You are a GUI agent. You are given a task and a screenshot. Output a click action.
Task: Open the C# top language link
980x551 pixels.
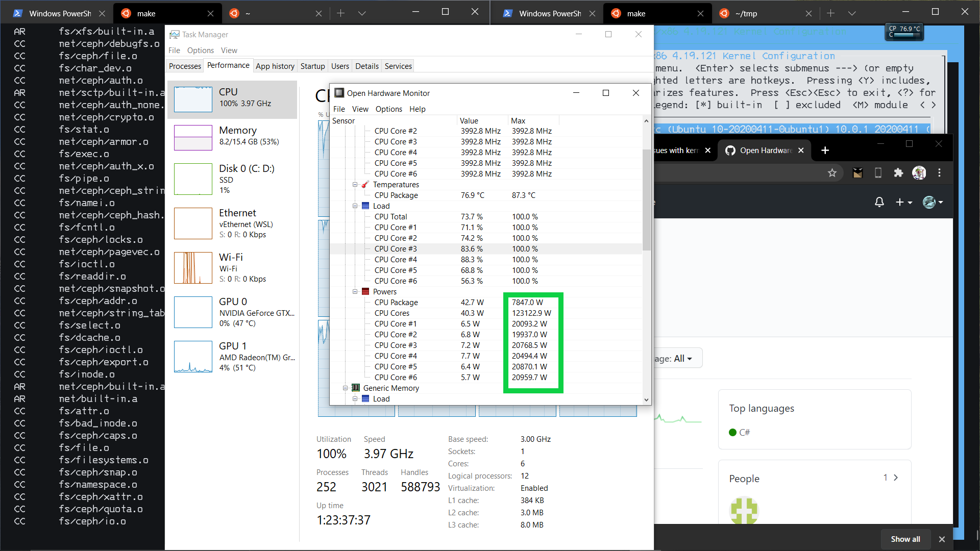745,432
